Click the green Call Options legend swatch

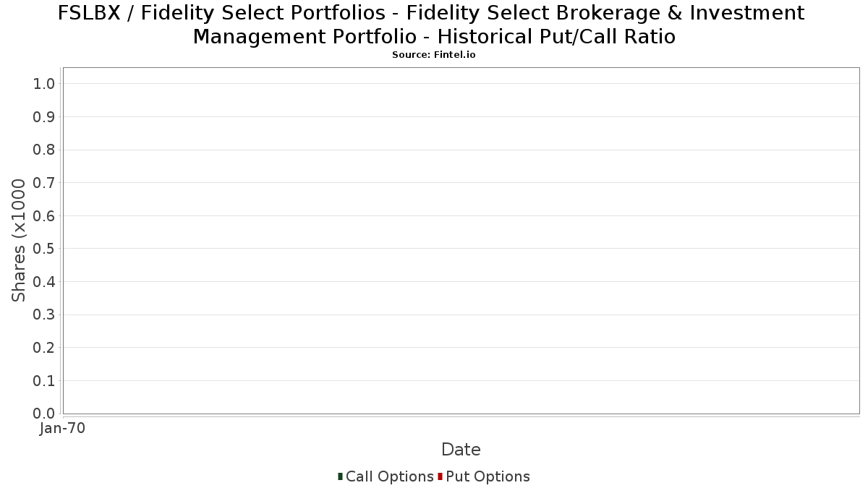(x=340, y=476)
